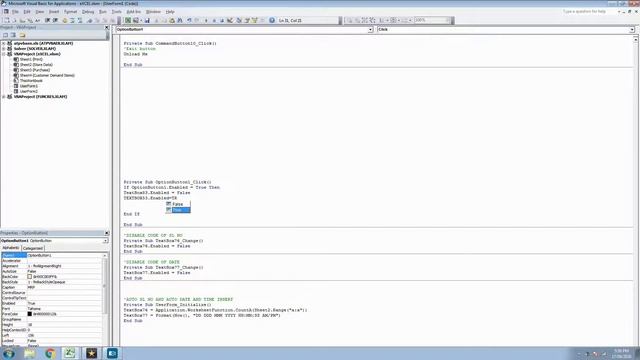This screenshot has height=360, width=640.
Task: Click the Font property row
Action: coord(52,309)
